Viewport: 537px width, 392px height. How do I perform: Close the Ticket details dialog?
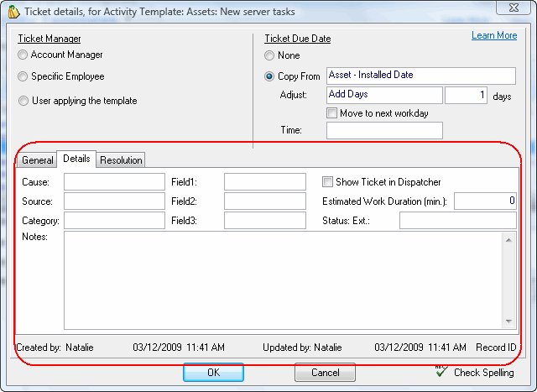[514, 8]
